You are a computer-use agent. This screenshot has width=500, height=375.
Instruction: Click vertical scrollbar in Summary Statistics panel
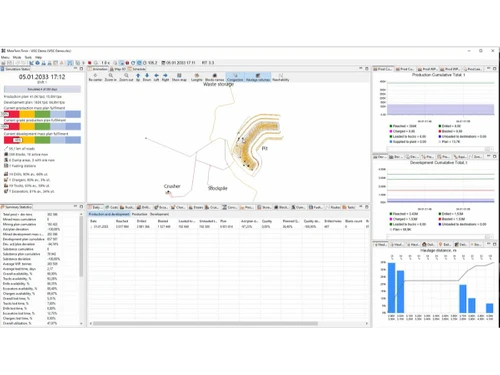click(x=81, y=247)
